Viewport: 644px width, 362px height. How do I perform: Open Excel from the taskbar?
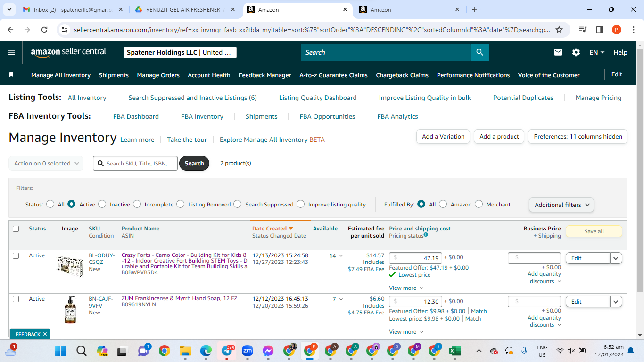[x=454, y=351]
